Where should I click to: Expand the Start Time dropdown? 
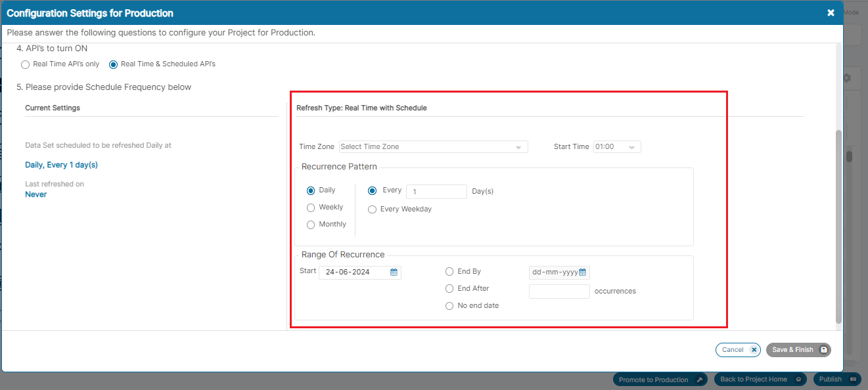coord(616,147)
